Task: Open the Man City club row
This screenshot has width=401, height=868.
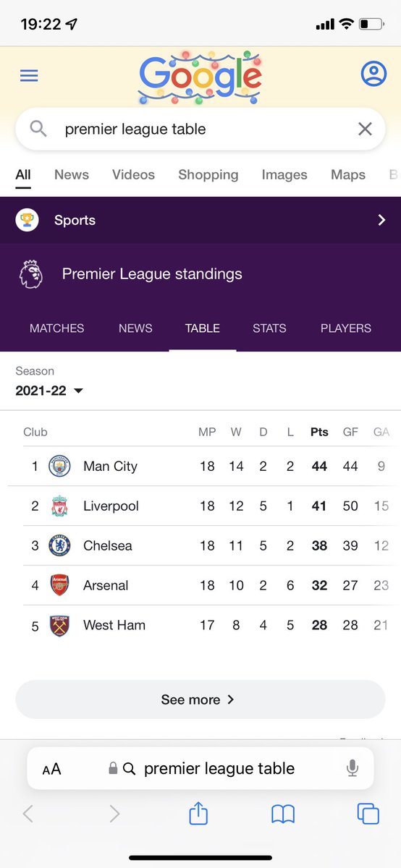Action: [200, 467]
